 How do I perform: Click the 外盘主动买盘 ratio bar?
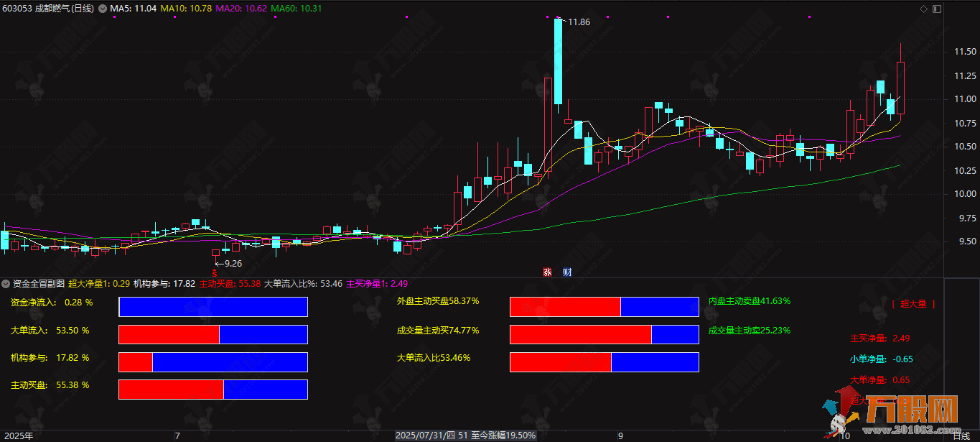604,307
